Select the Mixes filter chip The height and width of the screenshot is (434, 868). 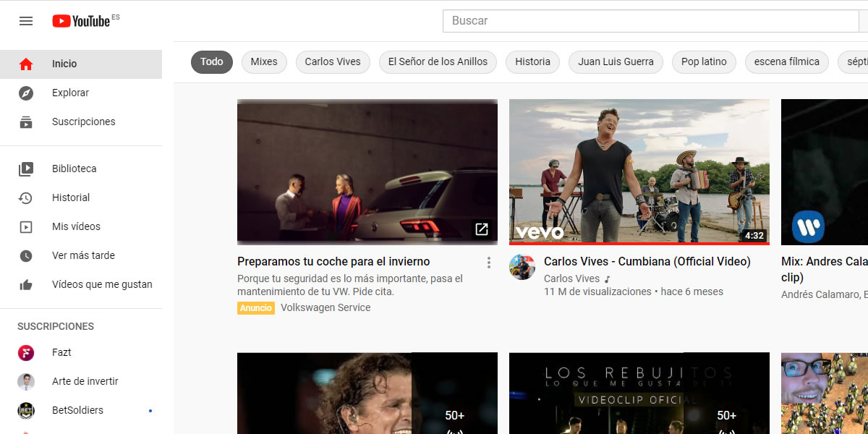point(264,61)
